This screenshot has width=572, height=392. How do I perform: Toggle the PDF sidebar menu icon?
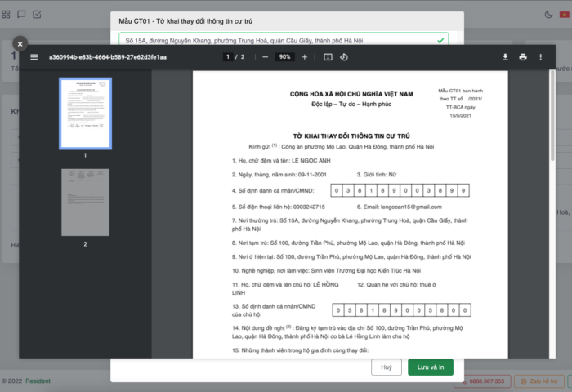(34, 57)
